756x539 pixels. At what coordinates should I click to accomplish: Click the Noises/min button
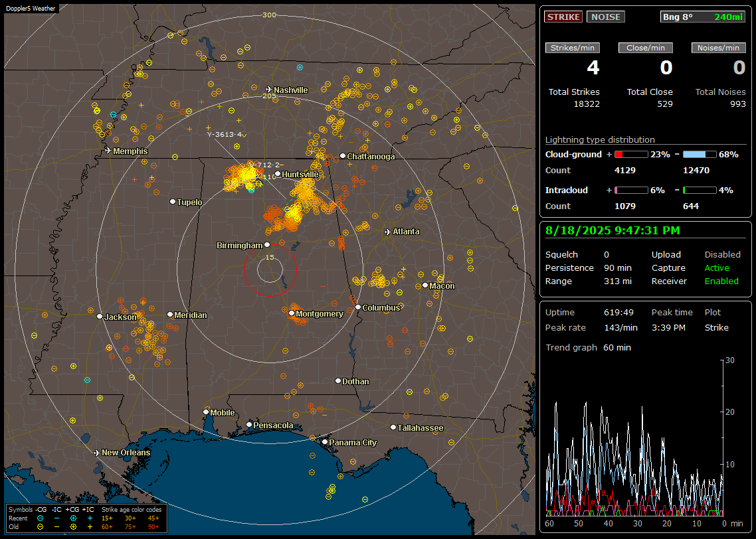coord(718,48)
